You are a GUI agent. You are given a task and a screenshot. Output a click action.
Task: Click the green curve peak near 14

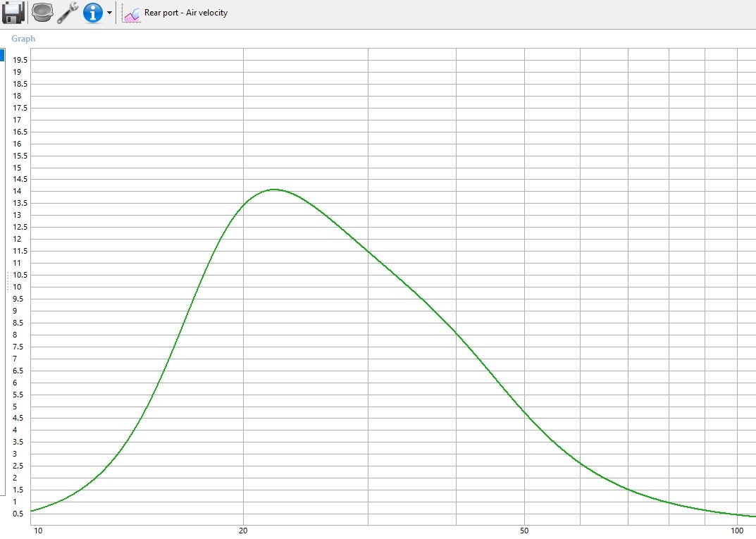coord(274,190)
